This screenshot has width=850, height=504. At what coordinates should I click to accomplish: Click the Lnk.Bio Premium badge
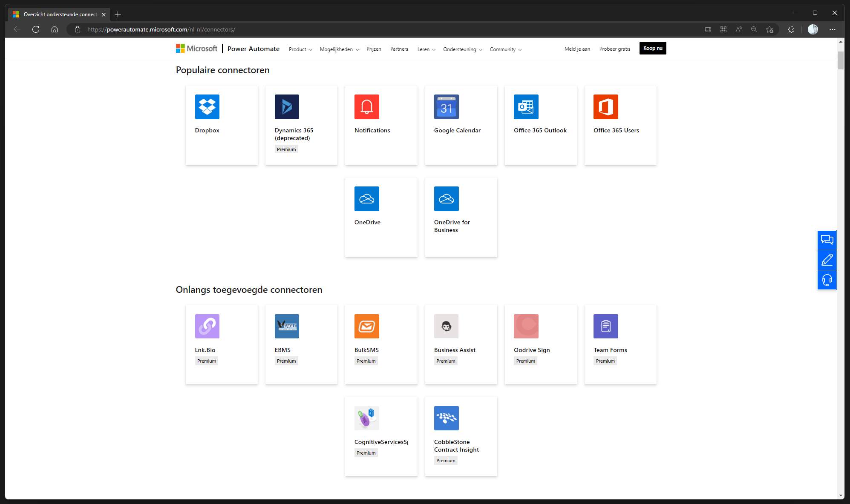point(207,361)
